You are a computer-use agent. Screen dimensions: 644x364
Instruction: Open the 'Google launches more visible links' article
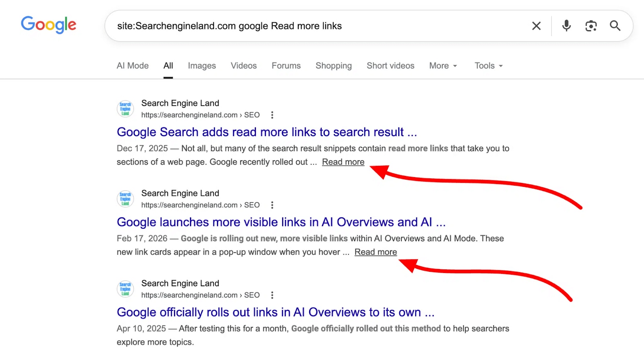(x=281, y=222)
